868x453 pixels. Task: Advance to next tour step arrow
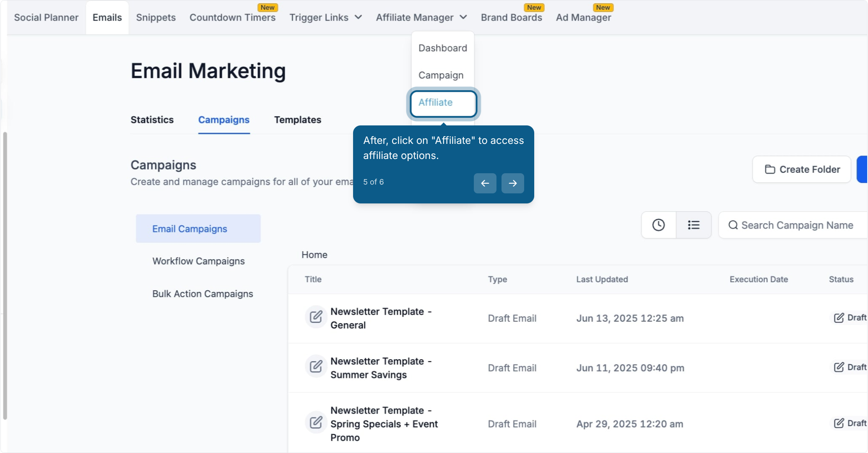(x=513, y=183)
